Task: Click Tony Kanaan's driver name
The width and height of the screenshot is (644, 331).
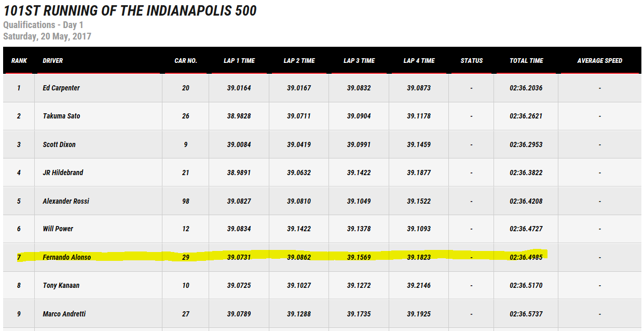Action: click(x=61, y=285)
